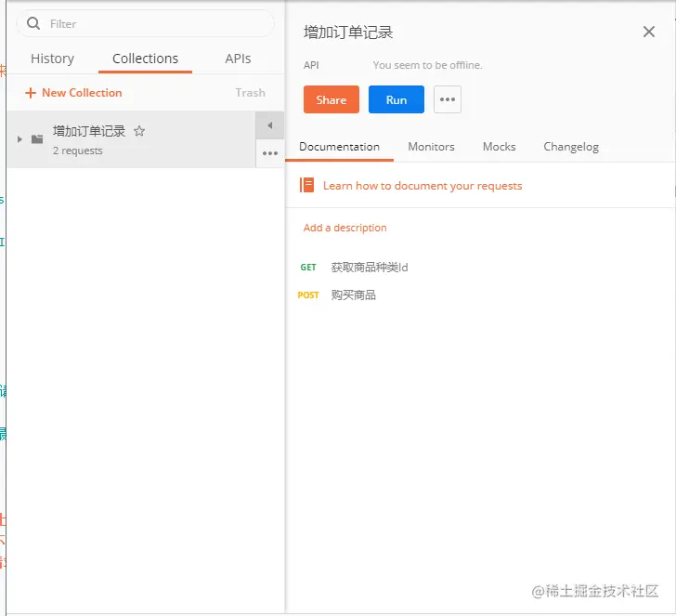Click the 2 requests label
Image resolution: width=676 pixels, height=616 pixels.
pos(78,151)
